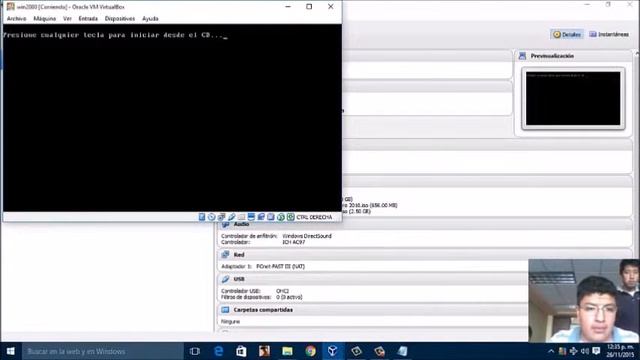Open the Ver menu

pyautogui.click(x=67, y=19)
